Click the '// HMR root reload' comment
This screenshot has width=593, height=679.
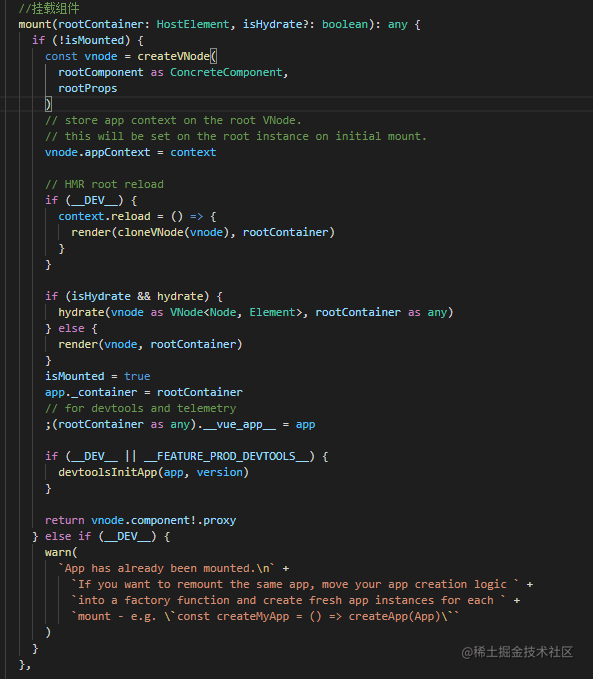point(104,184)
